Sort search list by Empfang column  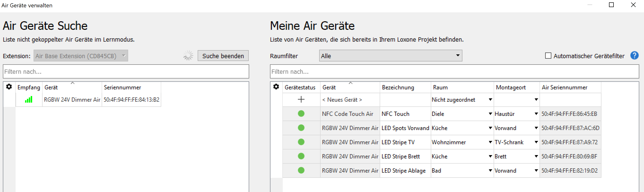29,87
